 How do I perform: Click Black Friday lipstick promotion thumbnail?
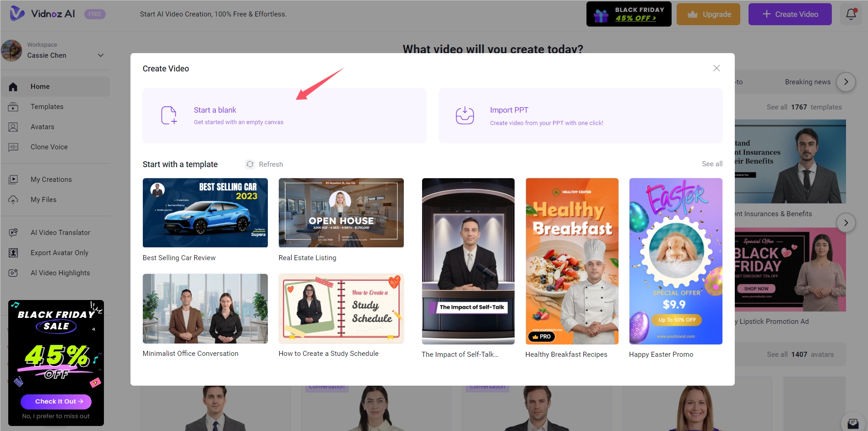790,270
